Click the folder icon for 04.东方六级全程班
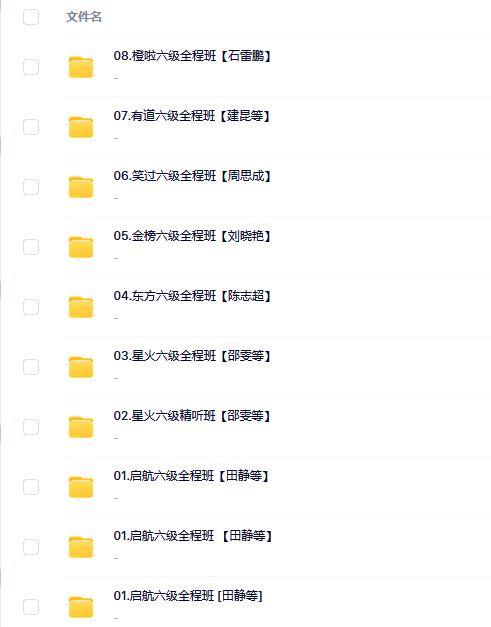Image resolution: width=491 pixels, height=627 pixels. tap(81, 307)
